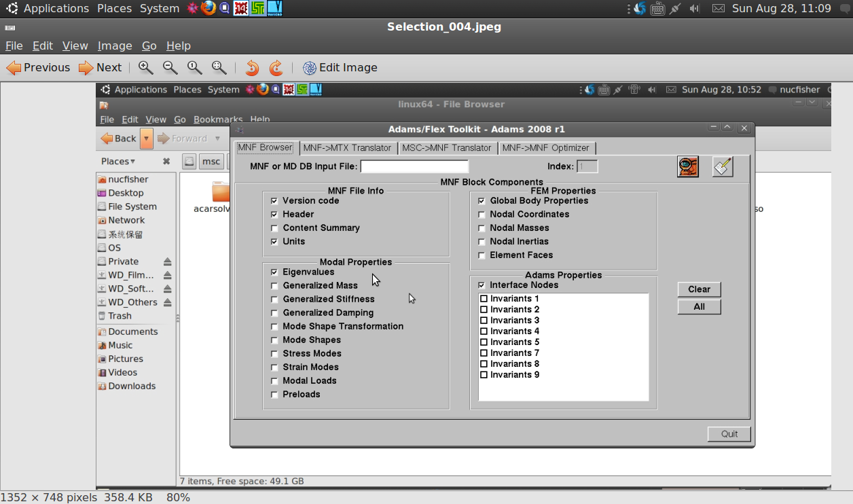Image resolution: width=853 pixels, height=504 pixels.
Task: Click the acarsolv folder icon
Action: coord(221,192)
